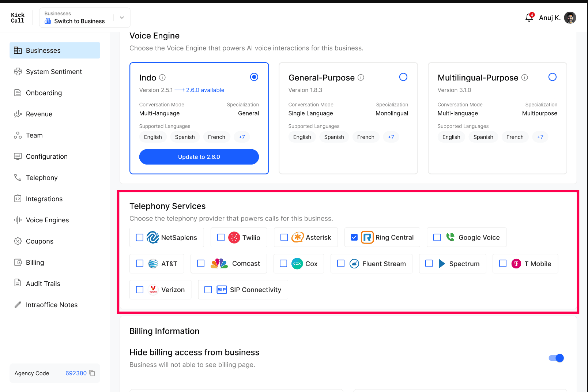Image resolution: width=588 pixels, height=392 pixels.
Task: Check the Twilio checkbox
Action: 221,237
